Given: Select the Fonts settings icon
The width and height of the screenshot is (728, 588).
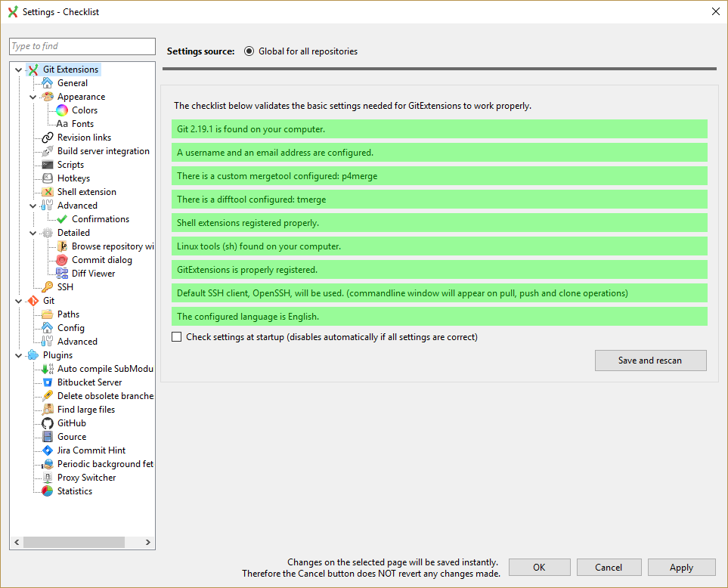Looking at the screenshot, I should pyautogui.click(x=62, y=123).
